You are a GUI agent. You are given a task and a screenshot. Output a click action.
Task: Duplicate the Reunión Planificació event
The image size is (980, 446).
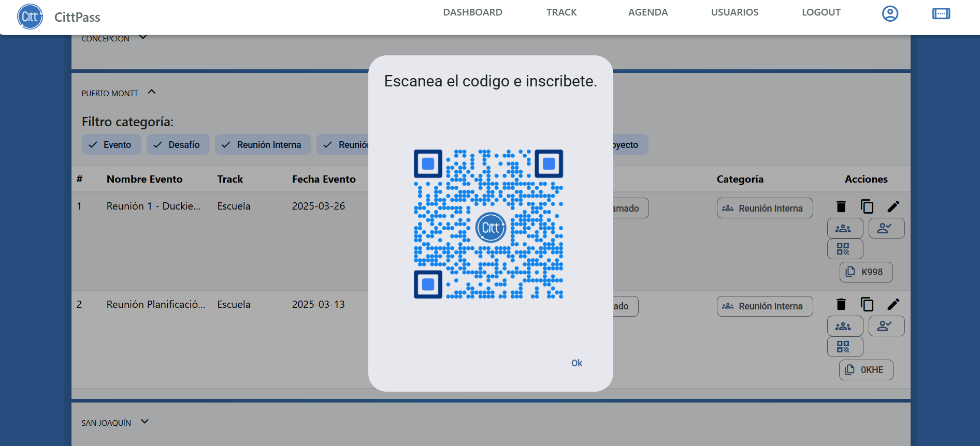pyautogui.click(x=867, y=304)
